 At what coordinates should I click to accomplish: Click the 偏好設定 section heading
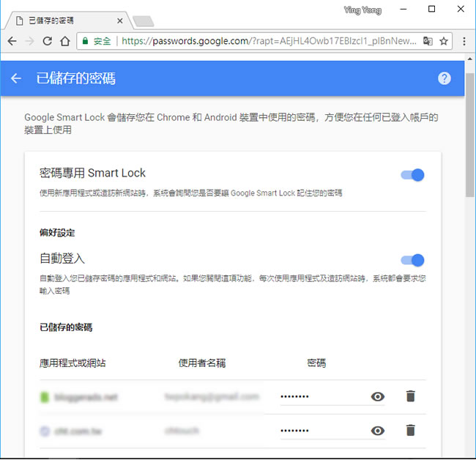pos(57,233)
